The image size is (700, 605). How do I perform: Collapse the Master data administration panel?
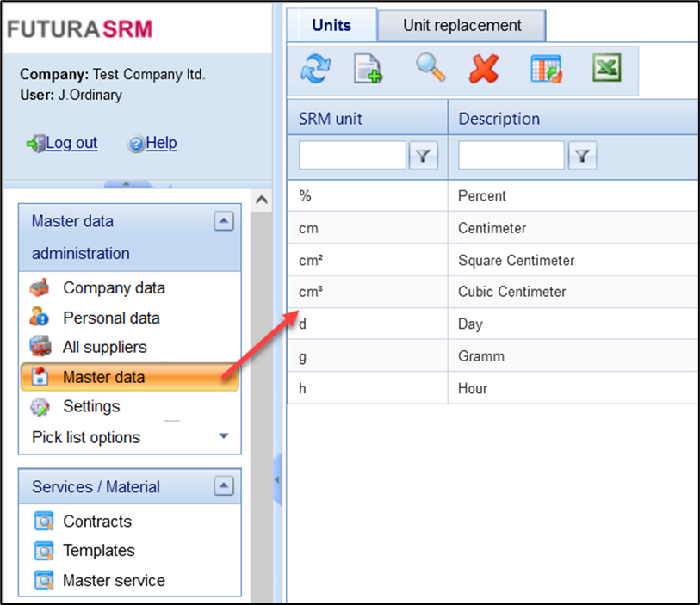coord(223,221)
